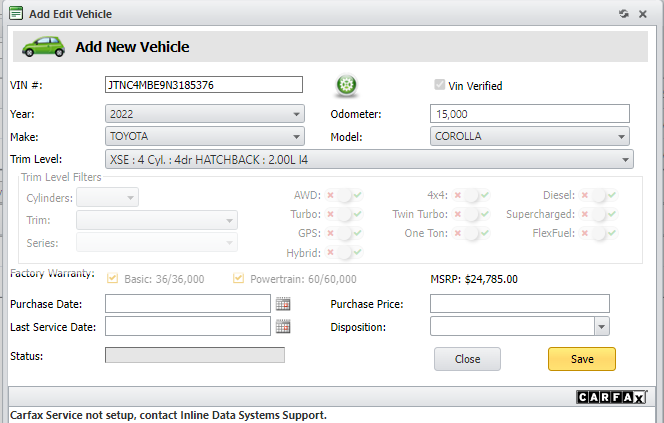Toggle the Supercharged filter switch
This screenshot has height=423, width=664.
point(598,214)
